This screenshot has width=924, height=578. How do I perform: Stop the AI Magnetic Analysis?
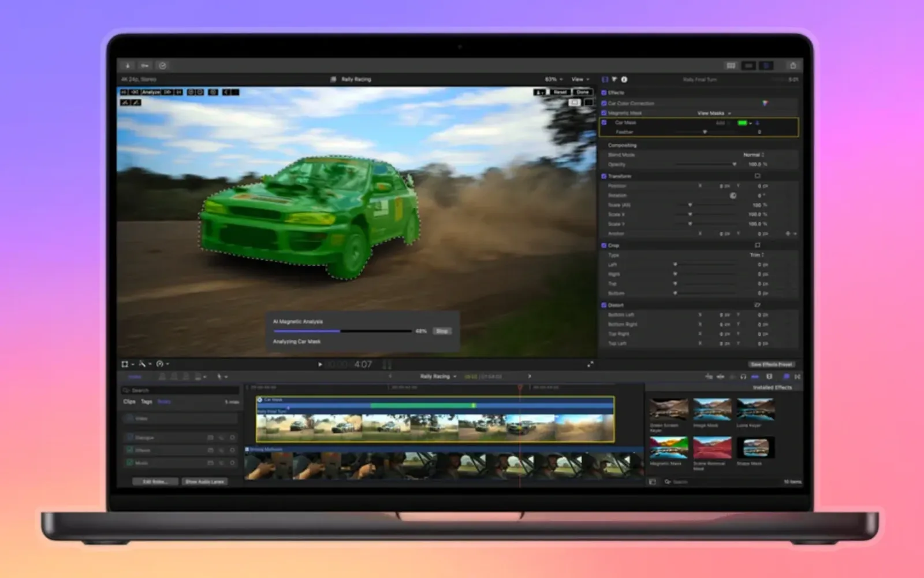[x=442, y=331]
